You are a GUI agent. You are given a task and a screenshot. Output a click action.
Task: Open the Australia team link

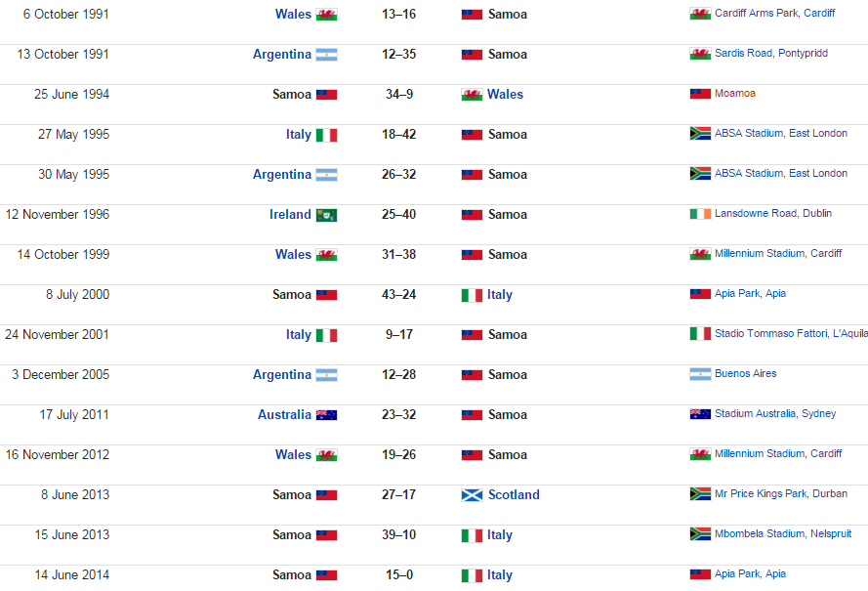[284, 415]
